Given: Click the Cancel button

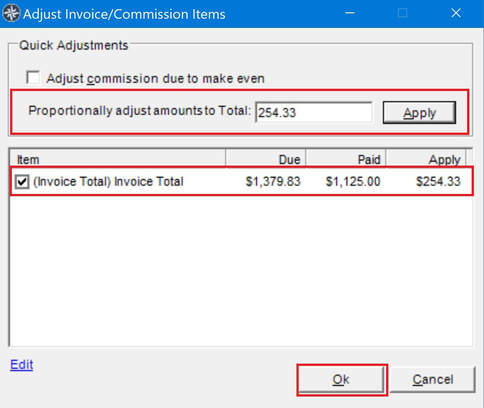Looking at the screenshot, I should (x=433, y=379).
